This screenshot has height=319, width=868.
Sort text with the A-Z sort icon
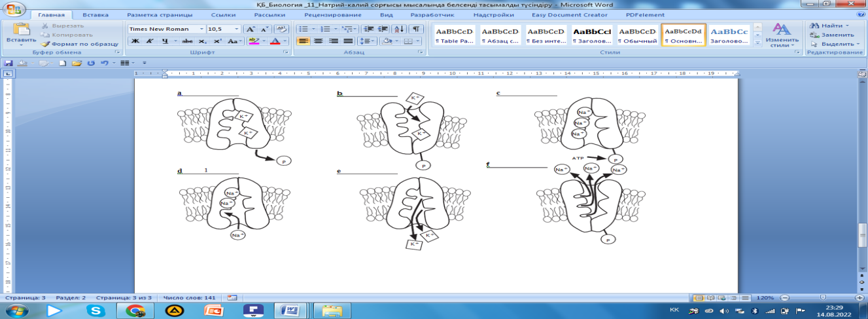(x=400, y=29)
